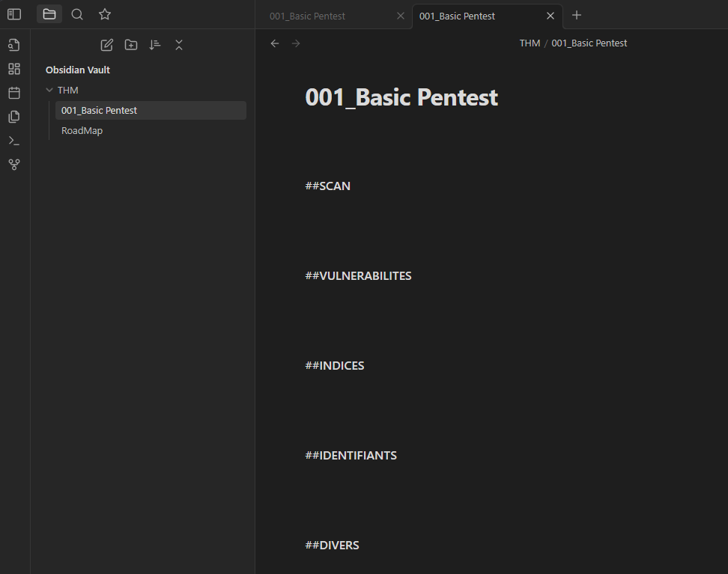The image size is (728, 574).
Task: Click THM in the breadcrumb path
Action: (530, 43)
